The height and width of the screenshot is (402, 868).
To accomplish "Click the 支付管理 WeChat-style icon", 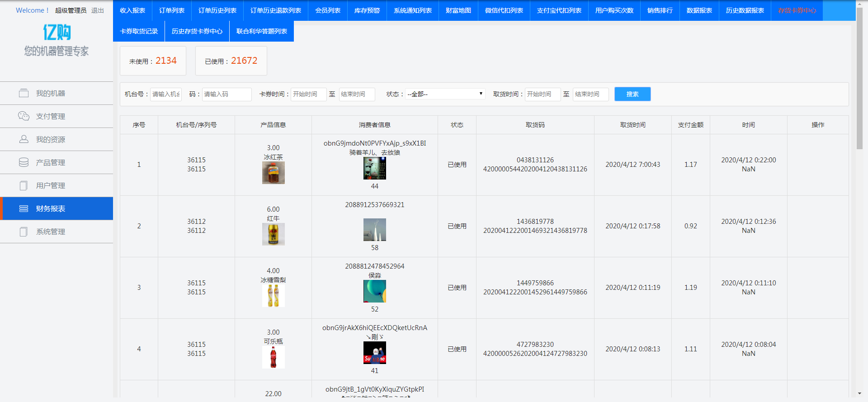I will click(24, 116).
